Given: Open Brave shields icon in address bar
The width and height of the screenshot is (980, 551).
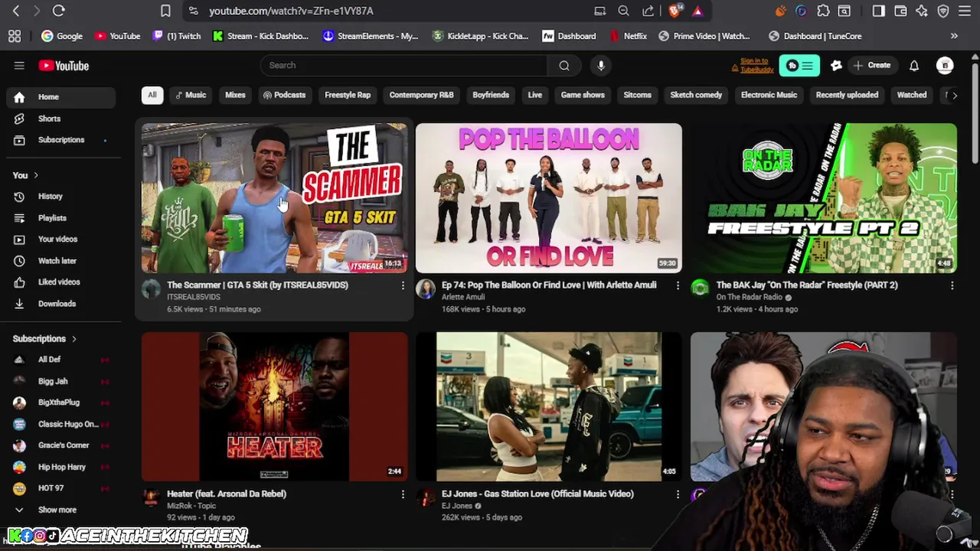Looking at the screenshot, I should (674, 11).
